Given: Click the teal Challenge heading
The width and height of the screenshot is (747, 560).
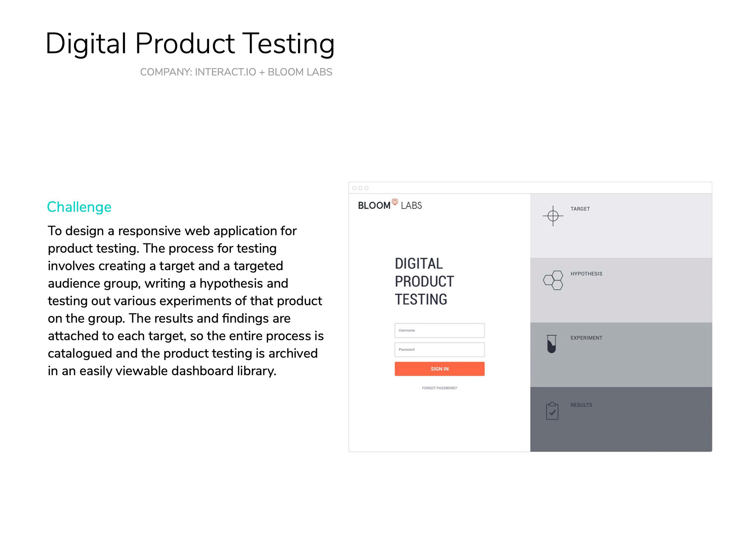Looking at the screenshot, I should point(79,207).
